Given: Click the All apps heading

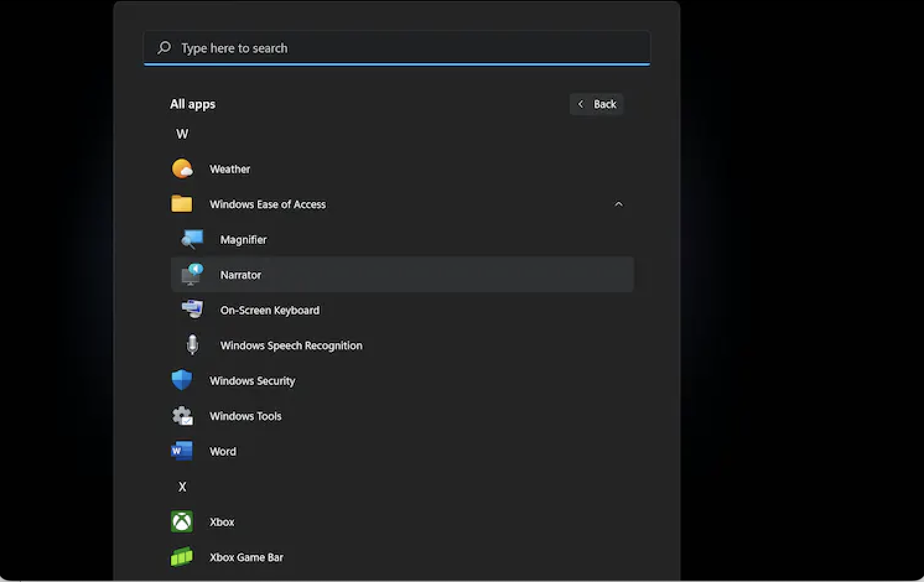Looking at the screenshot, I should click(192, 103).
